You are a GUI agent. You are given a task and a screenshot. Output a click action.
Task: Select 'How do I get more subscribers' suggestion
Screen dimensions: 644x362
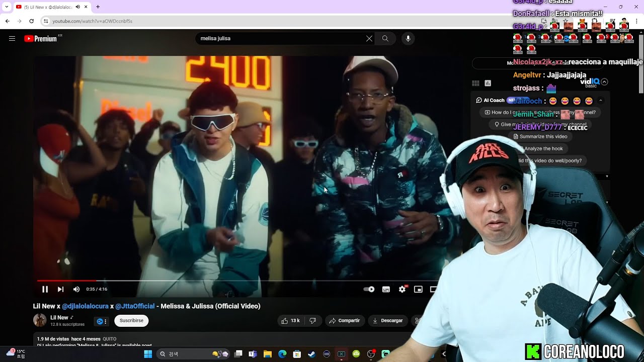pyautogui.click(x=540, y=113)
